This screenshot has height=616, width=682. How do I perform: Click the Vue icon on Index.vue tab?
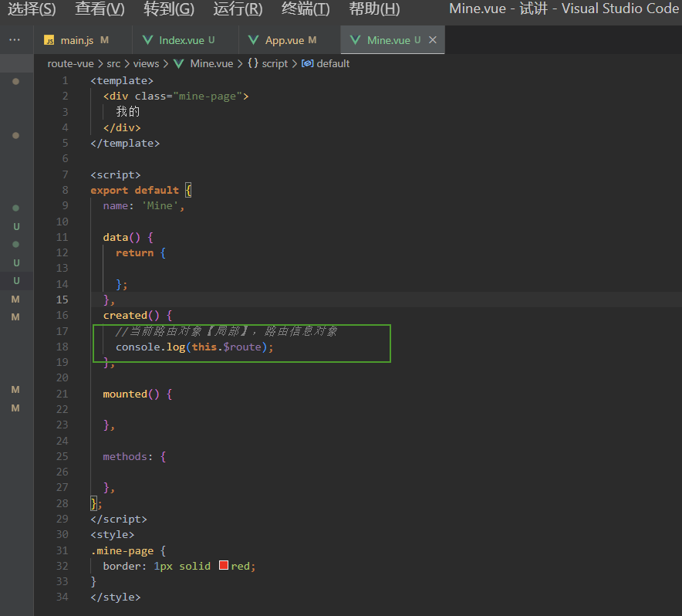[148, 40]
